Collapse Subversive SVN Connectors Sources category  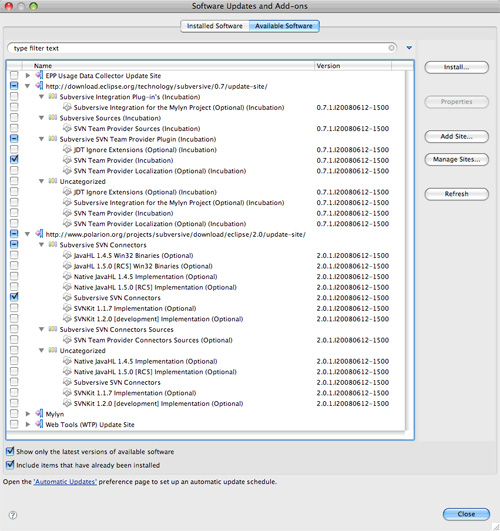(41, 330)
